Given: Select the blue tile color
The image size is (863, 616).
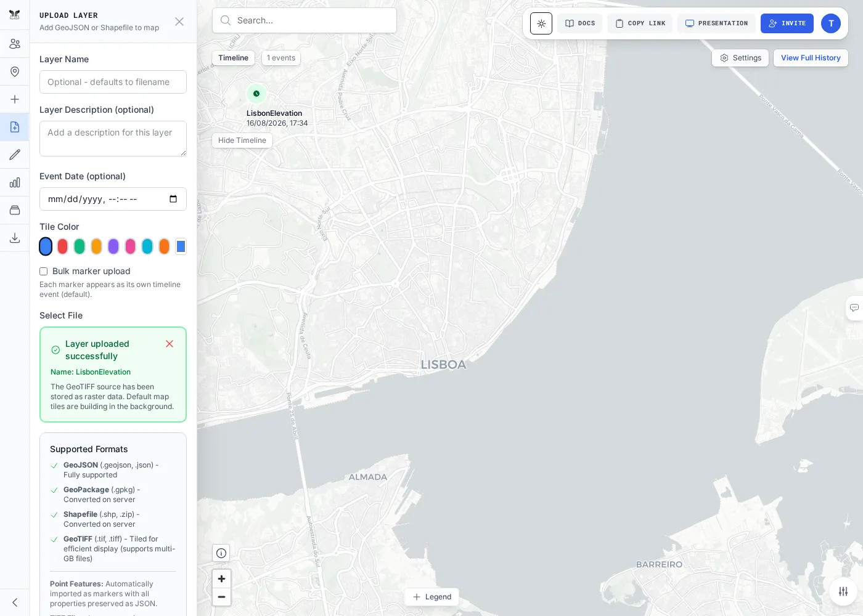Looking at the screenshot, I should coord(46,246).
